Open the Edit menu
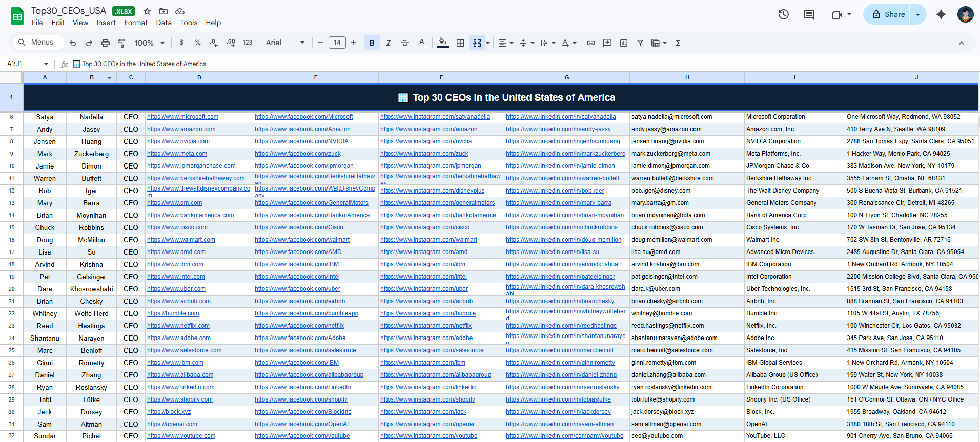Image resolution: width=980 pixels, height=442 pixels. [x=58, y=23]
